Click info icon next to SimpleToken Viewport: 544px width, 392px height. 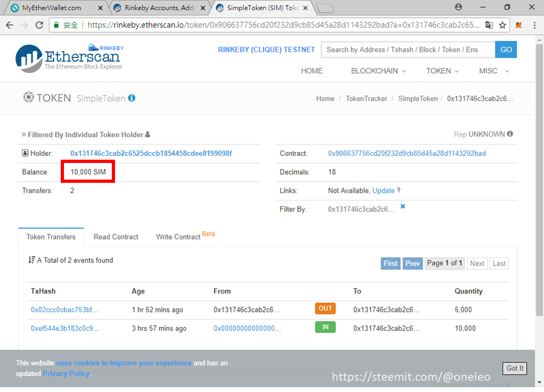click(x=132, y=98)
